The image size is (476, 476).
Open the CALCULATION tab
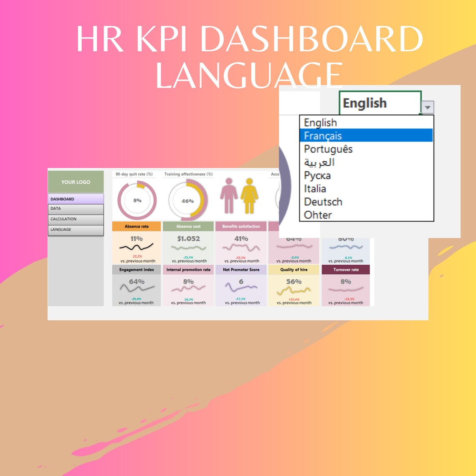[76, 219]
